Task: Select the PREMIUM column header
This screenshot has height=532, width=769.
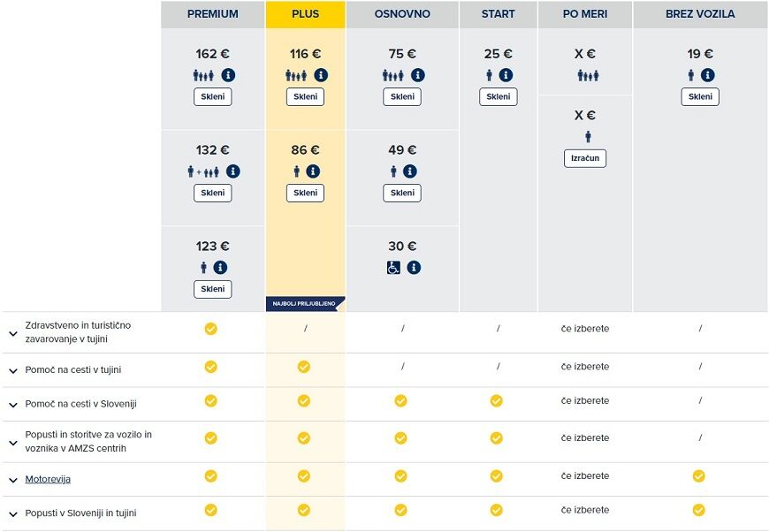Action: (213, 14)
